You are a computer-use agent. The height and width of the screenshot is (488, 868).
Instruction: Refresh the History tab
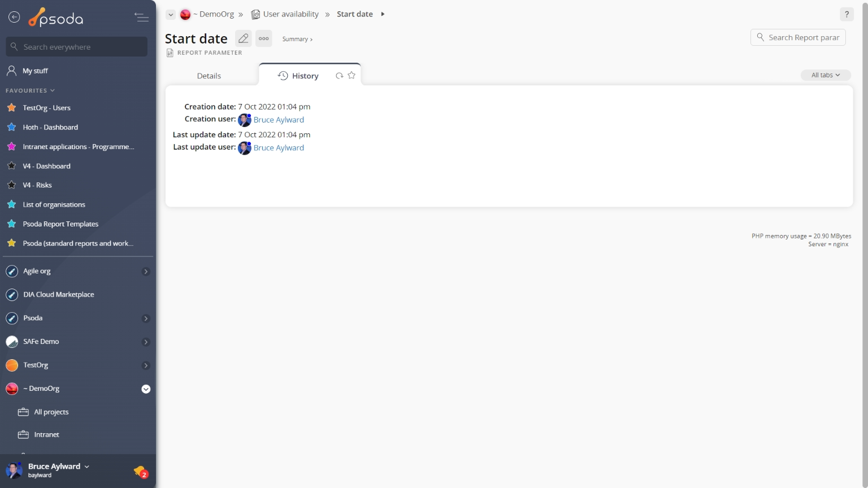(x=339, y=76)
